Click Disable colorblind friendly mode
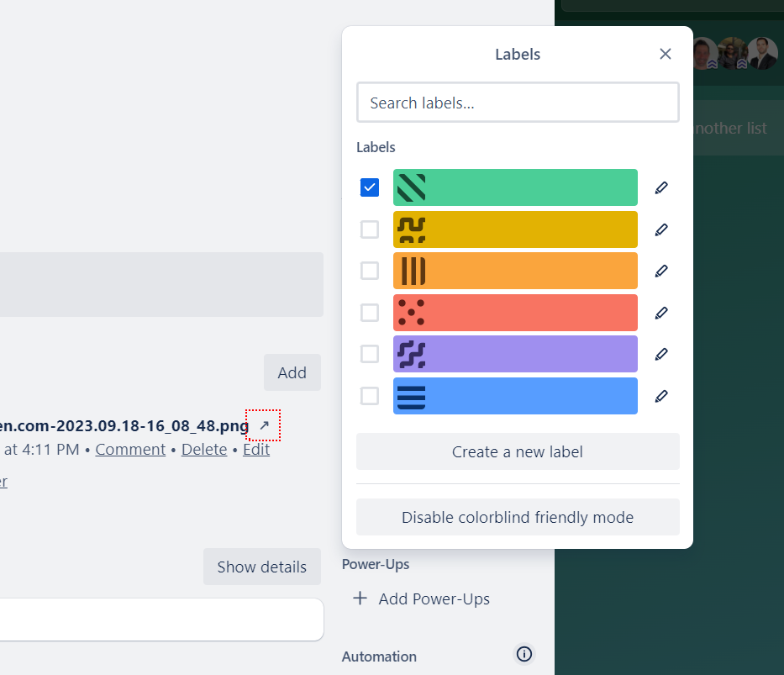Image resolution: width=784 pixels, height=675 pixels. 518,517
